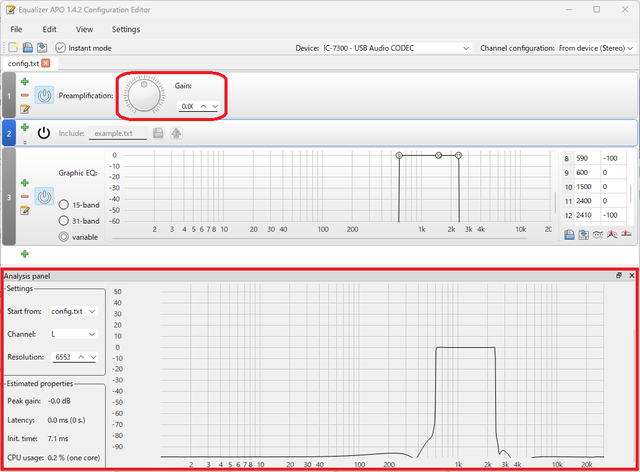Toggle the Instant mode checkbox
The height and width of the screenshot is (472, 640).
60,48
